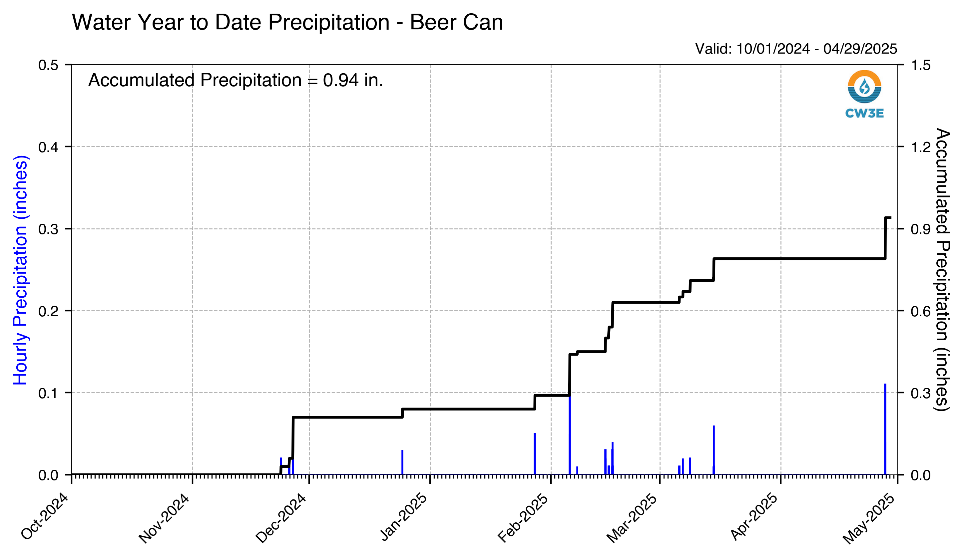The height and width of the screenshot is (560, 963).
Task: Click the Oct-2024 x-axis label
Action: [x=45, y=516]
